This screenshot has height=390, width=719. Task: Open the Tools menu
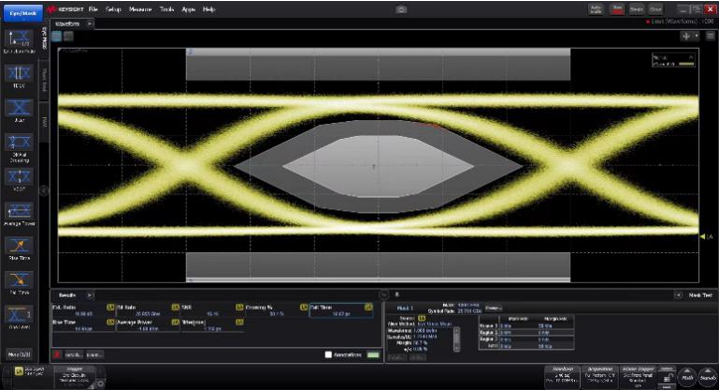coord(167,9)
